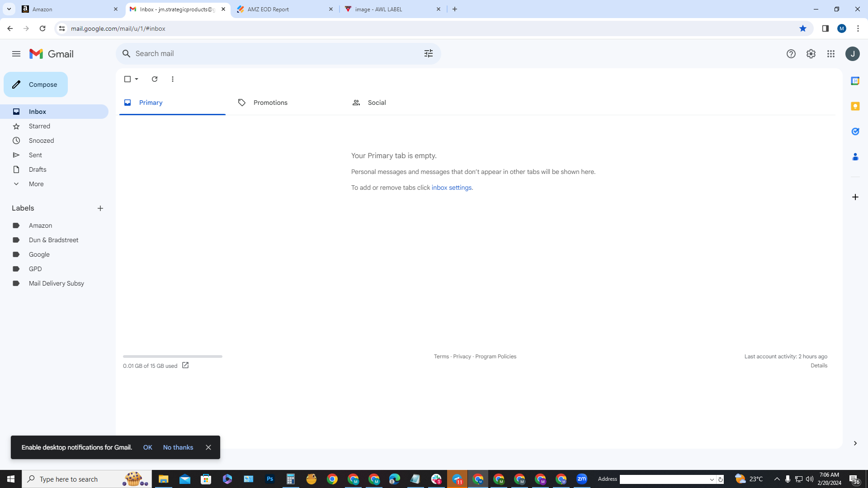868x488 pixels.
Task: Decline notifications with No thanks
Action: 178,447
